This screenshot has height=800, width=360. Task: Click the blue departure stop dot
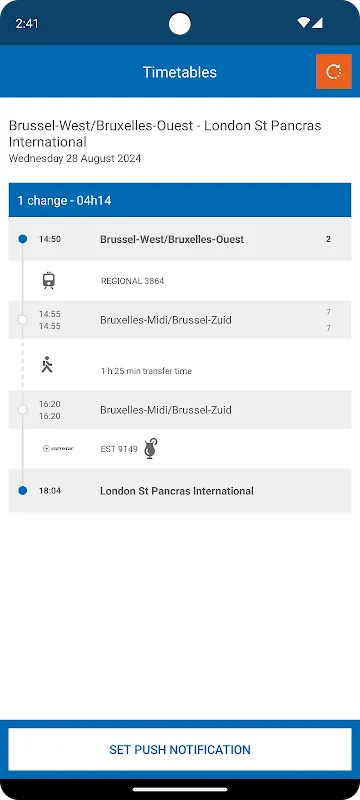[22, 239]
